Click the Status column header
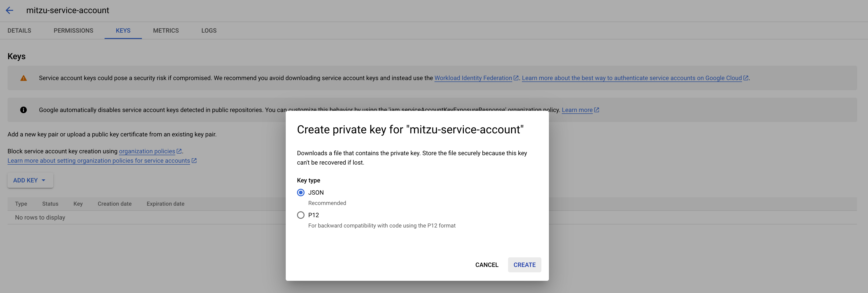 50,204
